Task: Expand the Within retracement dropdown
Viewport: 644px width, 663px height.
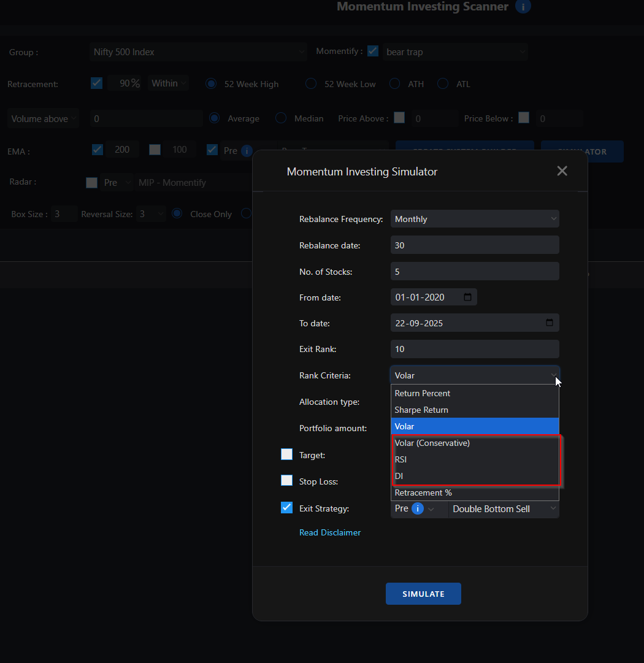Action: click(168, 83)
